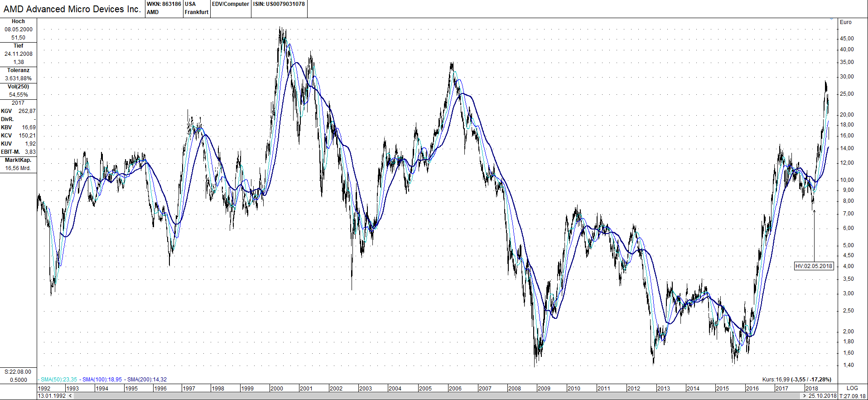Click the KBV 16,69 row
This screenshot has height=400, width=868.
click(x=18, y=127)
